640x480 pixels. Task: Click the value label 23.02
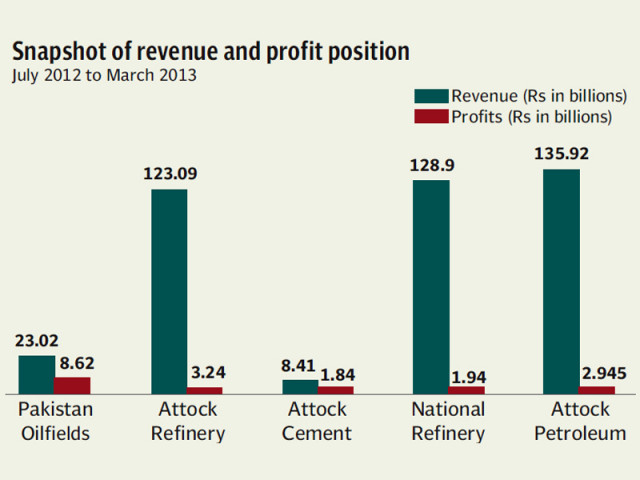click(37, 341)
